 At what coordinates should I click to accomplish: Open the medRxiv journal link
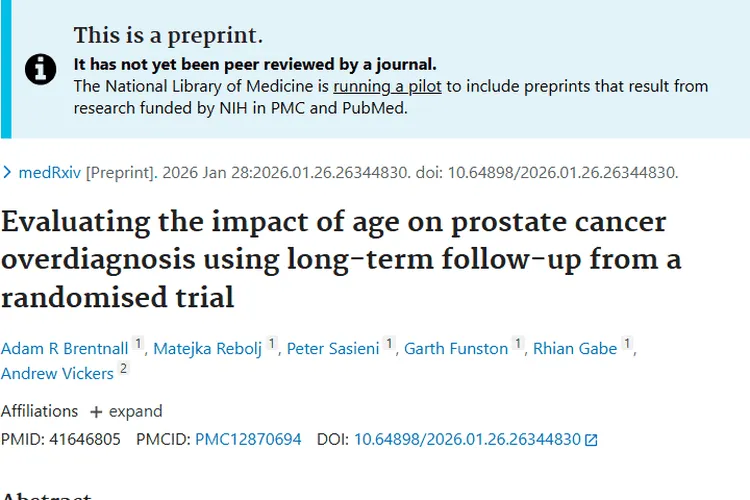pos(50,172)
